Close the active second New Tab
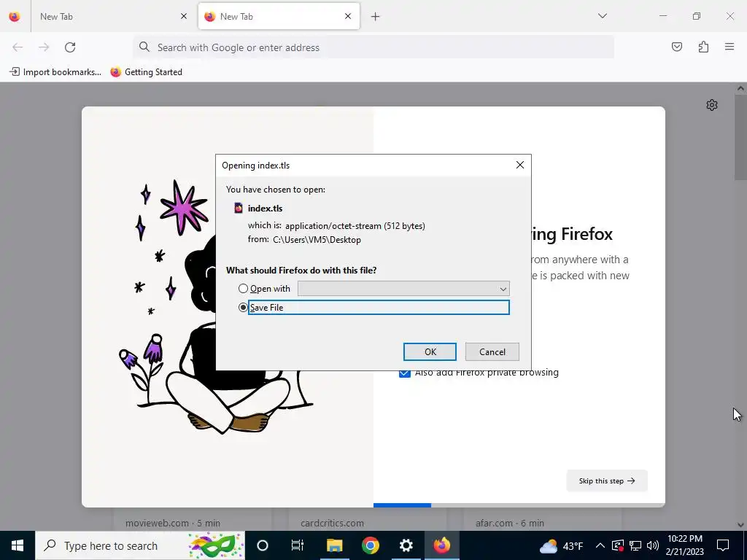 [348, 16]
